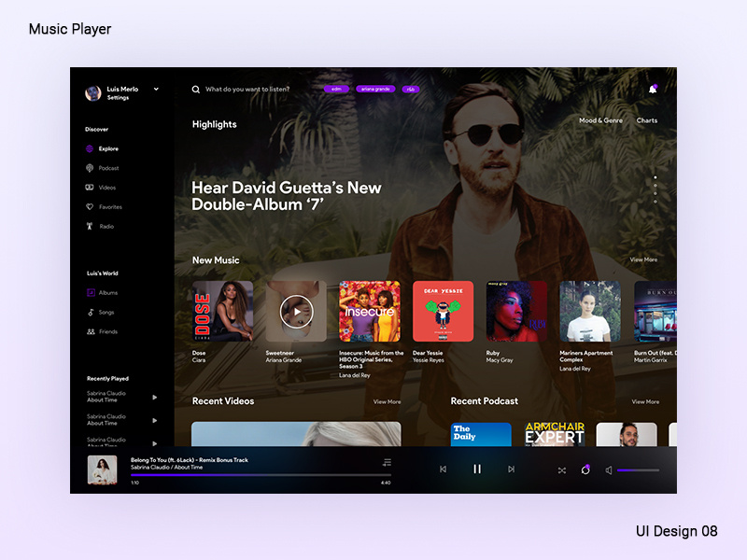The width and height of the screenshot is (747, 560).
Task: Click the David Guetta headline text
Action: point(287,196)
